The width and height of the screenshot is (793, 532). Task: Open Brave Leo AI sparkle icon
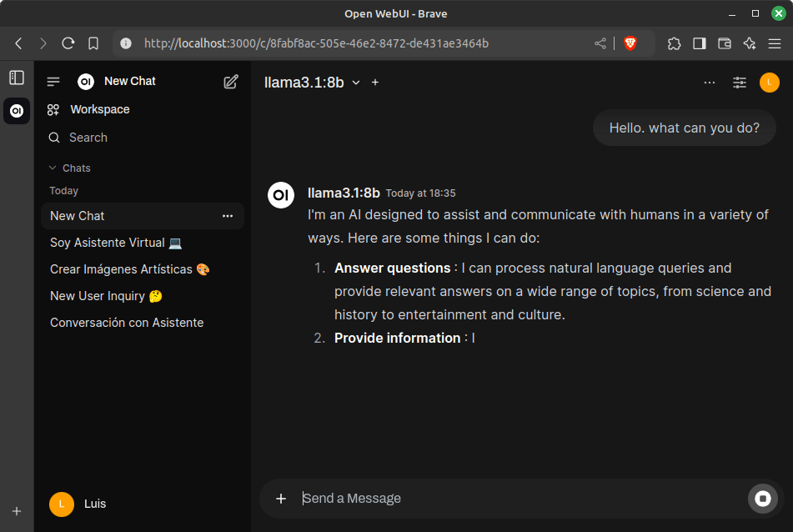(749, 43)
